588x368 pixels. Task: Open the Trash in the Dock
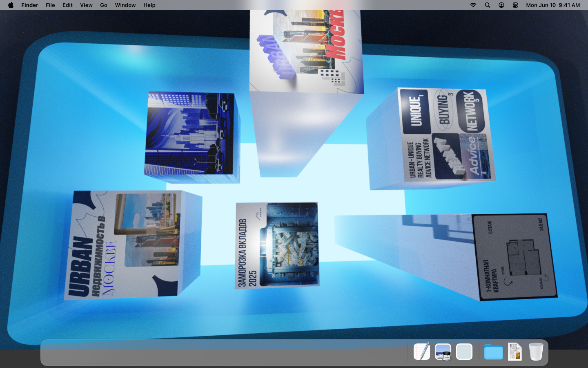point(536,352)
